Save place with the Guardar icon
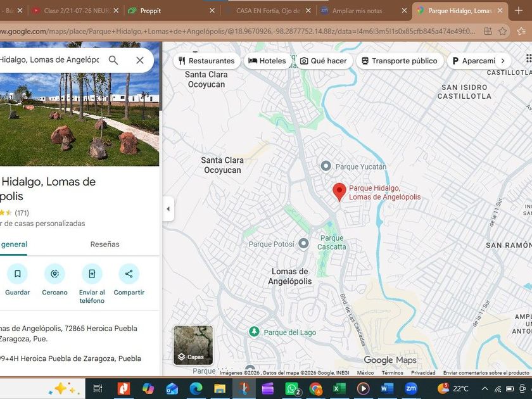This screenshot has width=532, height=399. [17, 274]
